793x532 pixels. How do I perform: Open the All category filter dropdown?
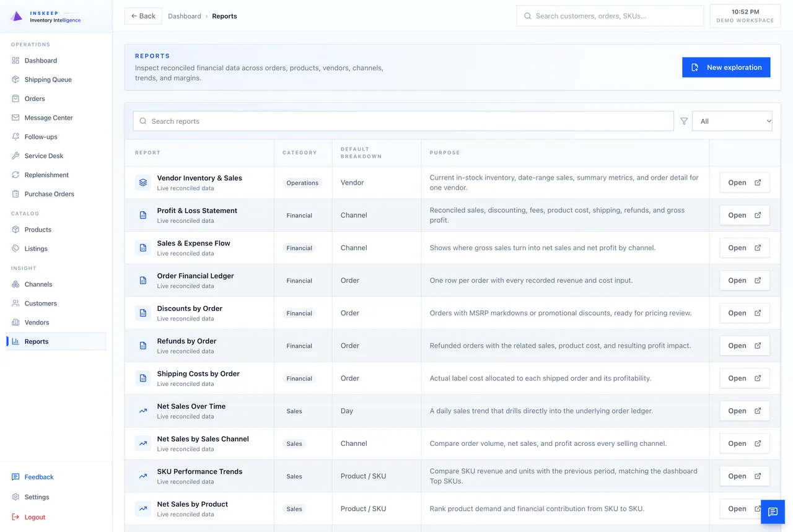(732, 121)
